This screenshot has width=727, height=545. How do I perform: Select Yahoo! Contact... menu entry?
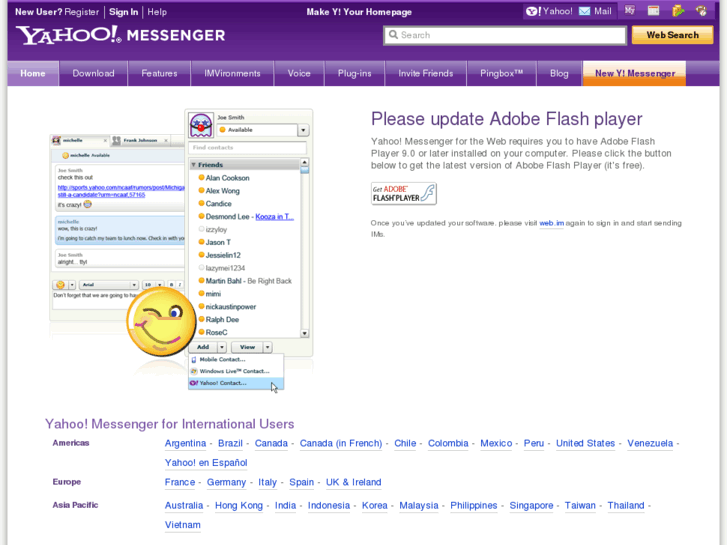pyautogui.click(x=236, y=383)
